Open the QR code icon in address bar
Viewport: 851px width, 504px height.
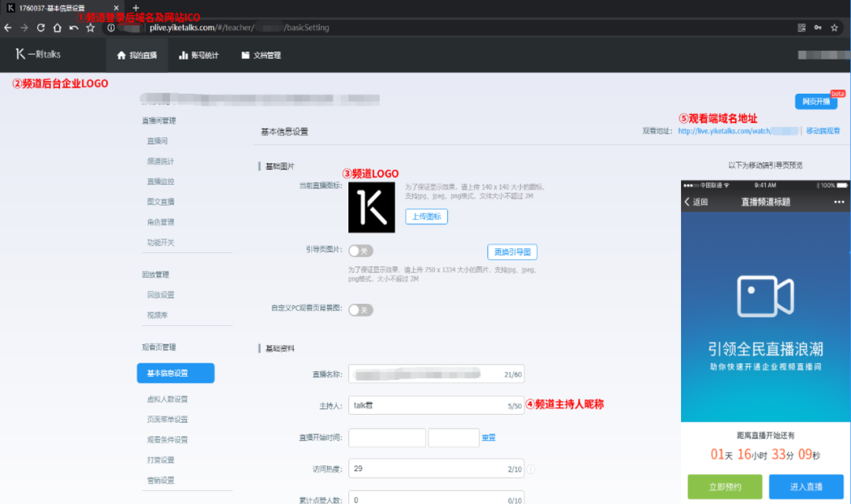click(801, 28)
